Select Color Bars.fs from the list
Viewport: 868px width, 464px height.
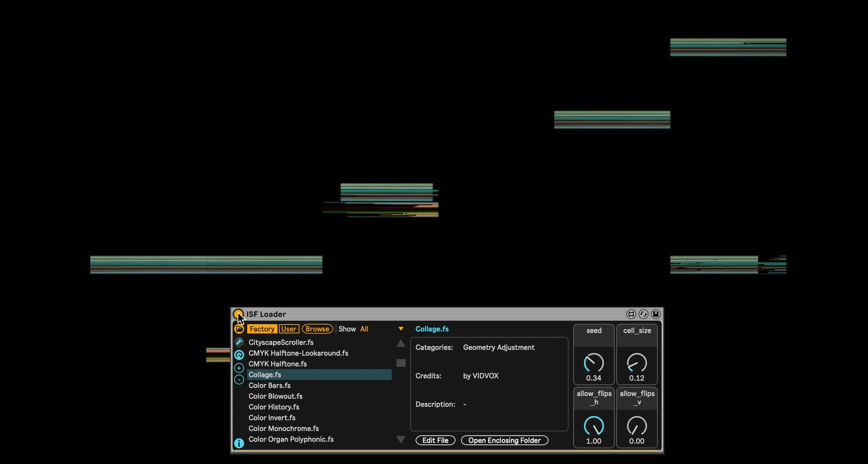269,386
